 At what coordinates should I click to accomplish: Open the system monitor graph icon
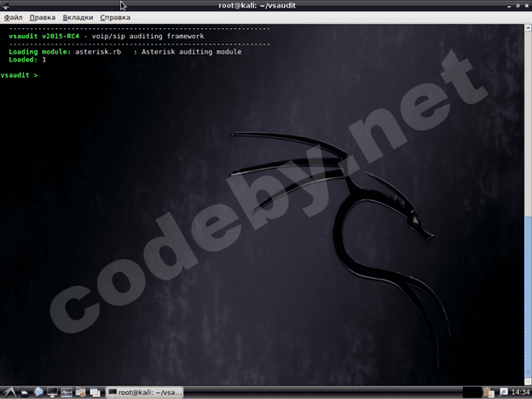click(66, 392)
